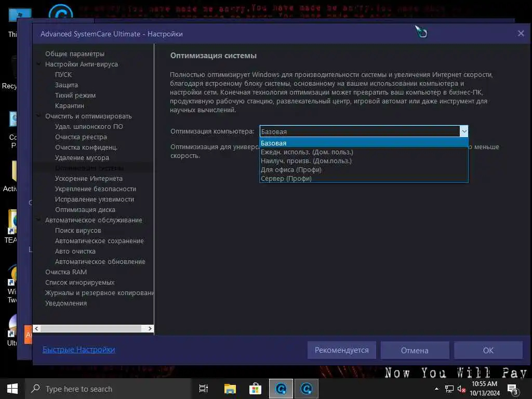Select ПУСК under antivirus settings
The height and width of the screenshot is (399, 532).
pos(63,74)
